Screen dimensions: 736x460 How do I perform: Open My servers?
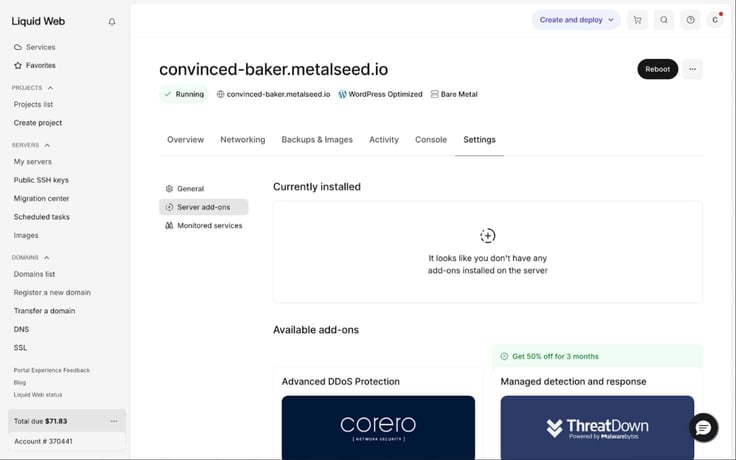click(x=32, y=161)
